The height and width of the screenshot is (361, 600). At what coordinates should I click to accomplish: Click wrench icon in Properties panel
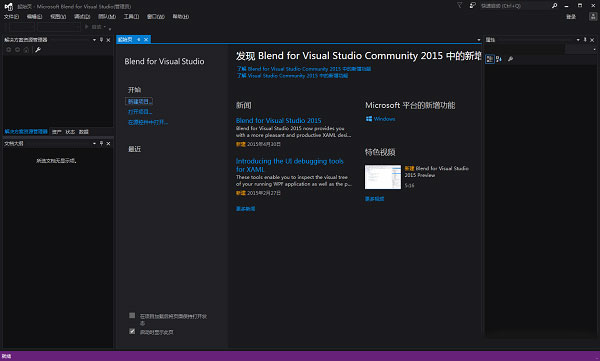coord(510,59)
